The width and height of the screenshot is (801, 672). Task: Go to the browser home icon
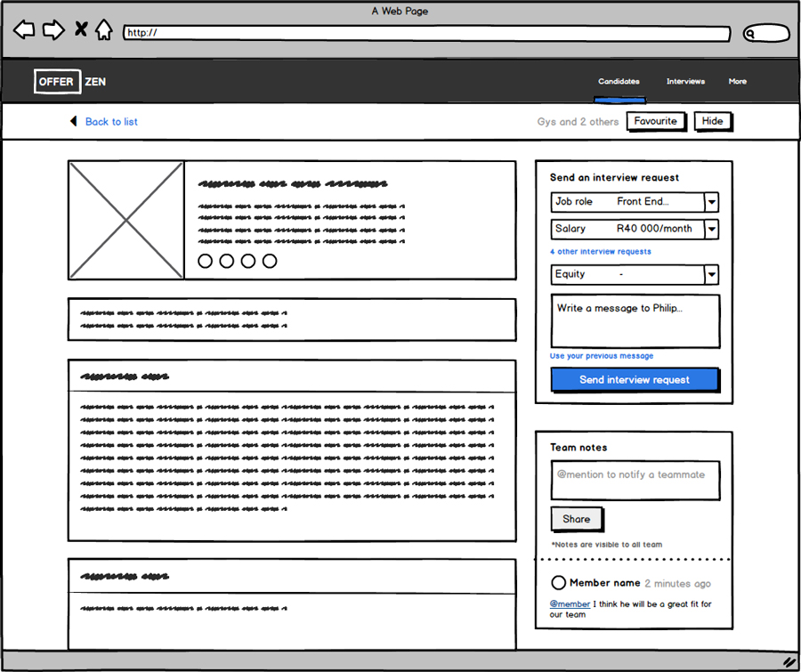click(x=104, y=29)
